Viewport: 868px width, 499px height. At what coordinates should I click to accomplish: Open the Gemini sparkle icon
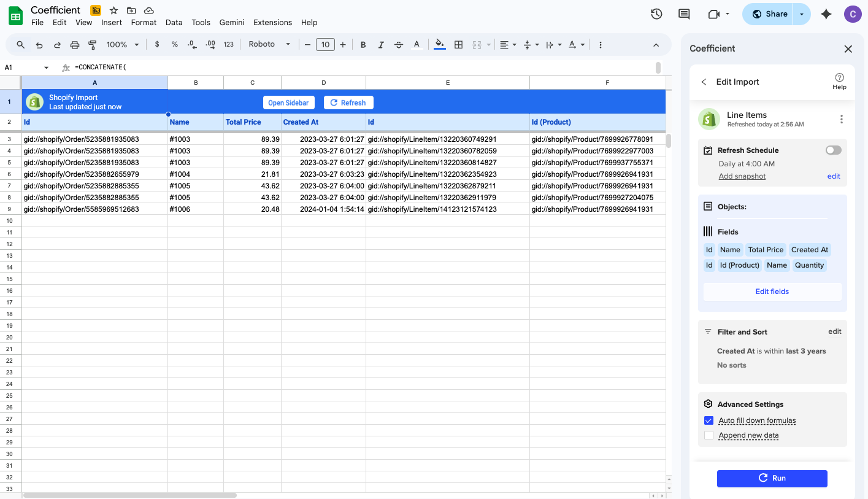(826, 13)
